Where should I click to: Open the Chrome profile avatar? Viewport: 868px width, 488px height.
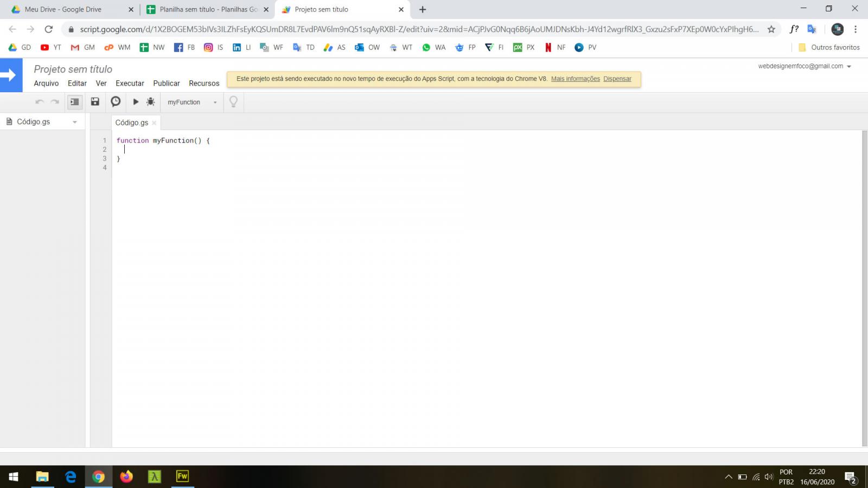pos(837,29)
